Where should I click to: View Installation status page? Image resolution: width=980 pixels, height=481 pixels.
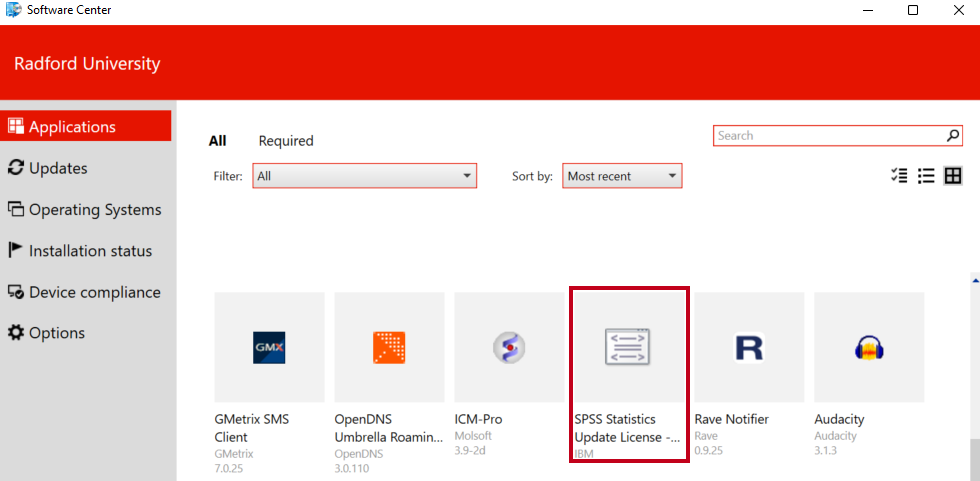click(80, 251)
